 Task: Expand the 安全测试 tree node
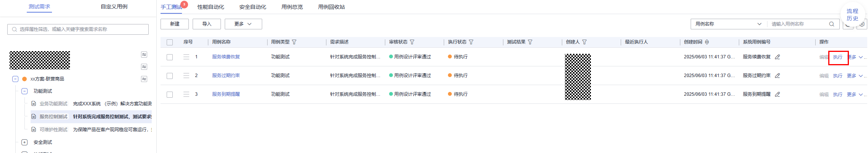(x=24, y=142)
